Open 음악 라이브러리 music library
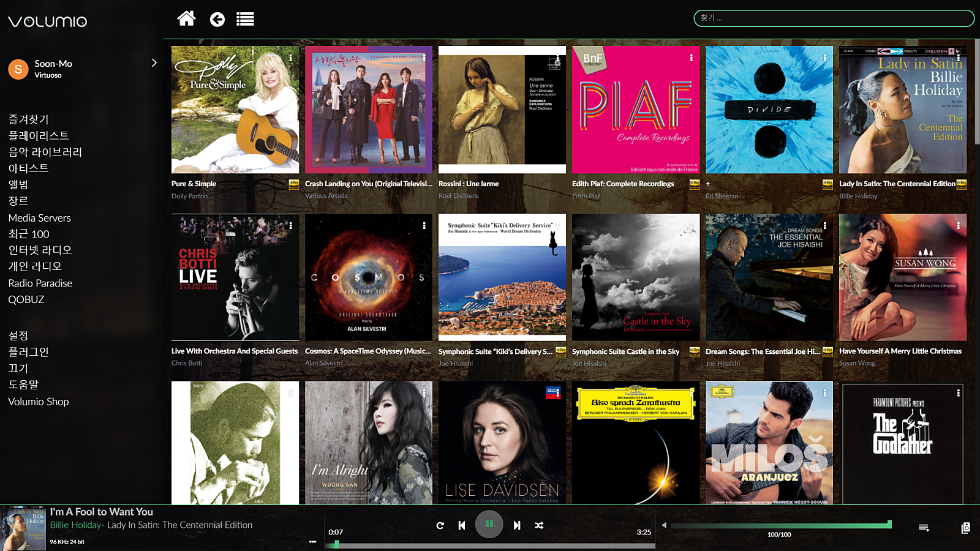The image size is (980, 551). tap(45, 152)
